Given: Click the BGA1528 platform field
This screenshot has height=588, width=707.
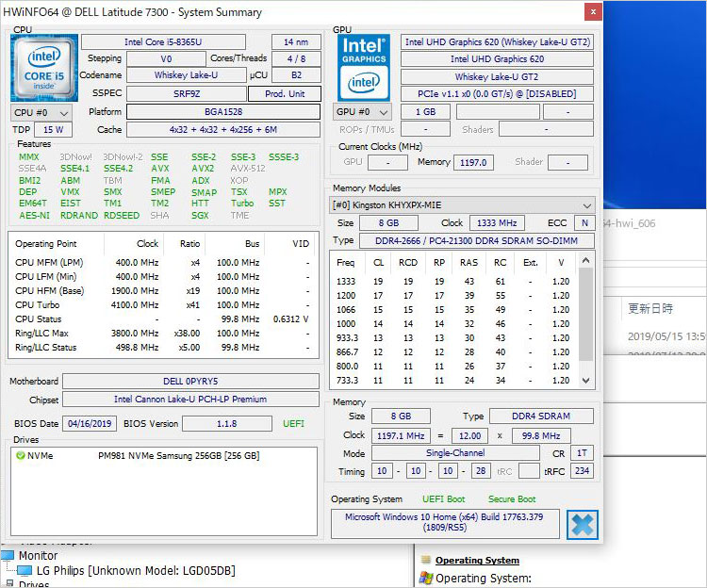Looking at the screenshot, I should tap(223, 112).
